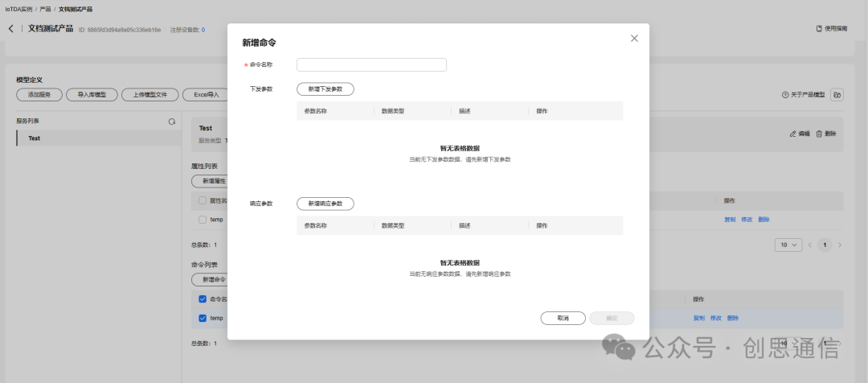Click 操作 header in 响应参数 table

[x=542, y=225]
